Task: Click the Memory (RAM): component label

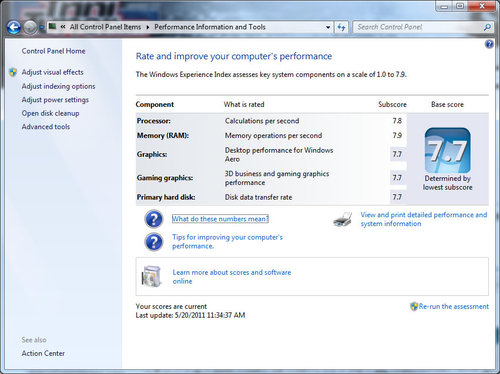Action: (163, 136)
